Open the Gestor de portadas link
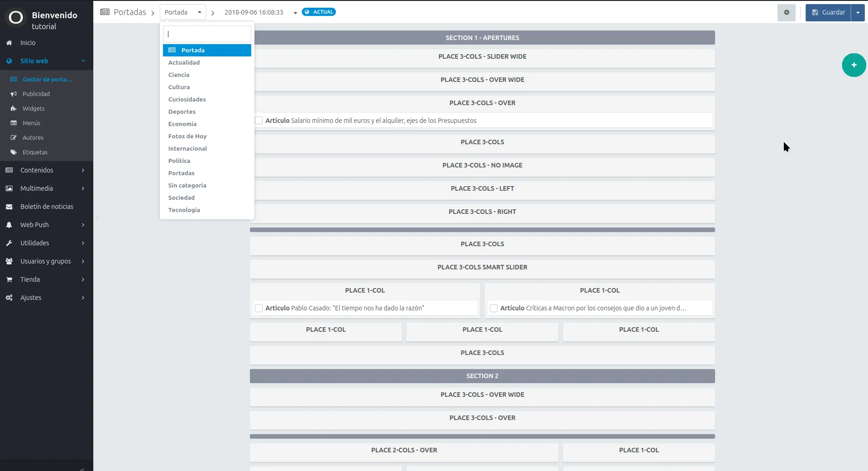The image size is (868, 471). [x=47, y=79]
